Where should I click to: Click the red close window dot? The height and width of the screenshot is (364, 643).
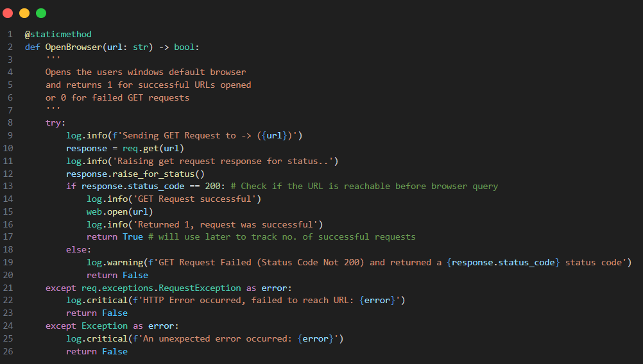[x=8, y=13]
